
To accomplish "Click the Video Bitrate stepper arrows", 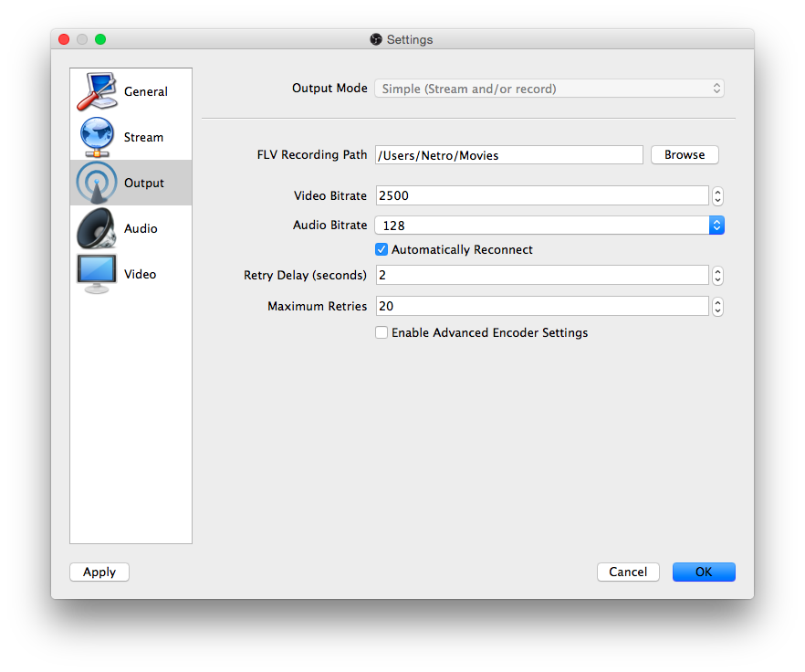I will 717,195.
